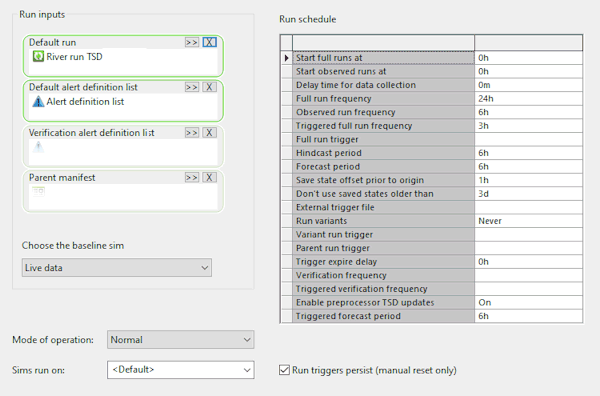600x396 pixels.
Task: Edit Don't use saved states older than value
Action: [528, 194]
